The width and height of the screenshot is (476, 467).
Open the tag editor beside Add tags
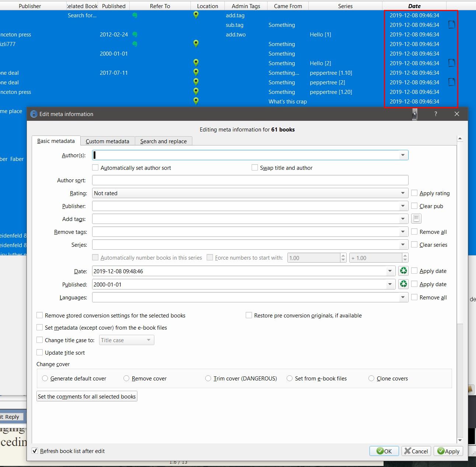(x=416, y=219)
